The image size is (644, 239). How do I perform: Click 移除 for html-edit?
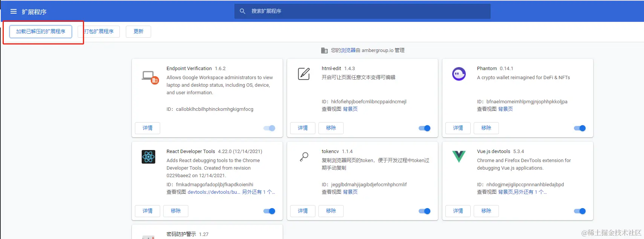331,128
